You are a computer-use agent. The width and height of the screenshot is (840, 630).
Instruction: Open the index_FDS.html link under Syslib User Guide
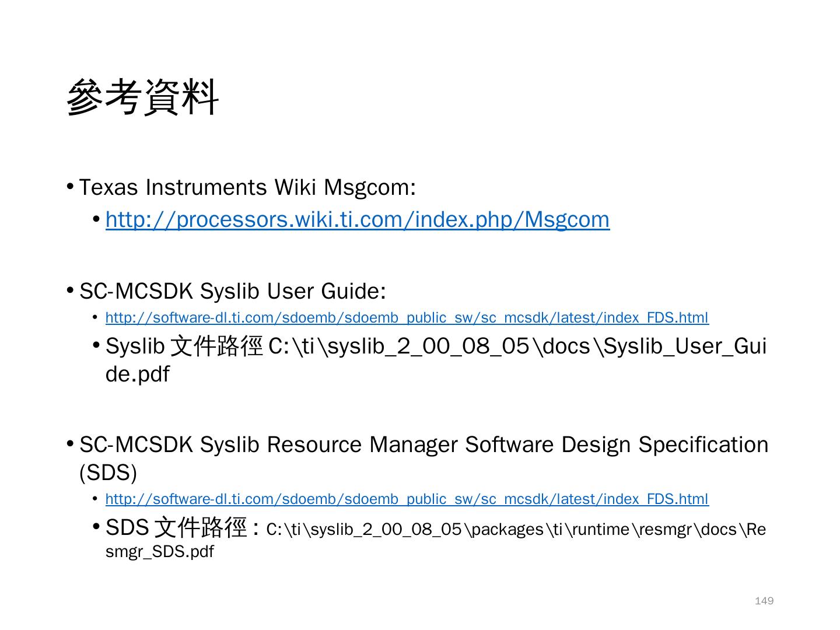[x=407, y=318]
